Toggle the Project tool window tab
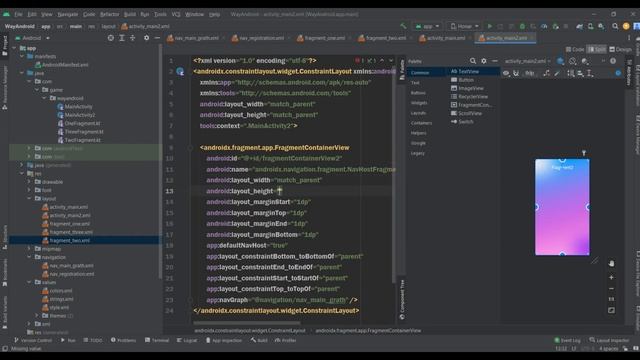The image size is (640, 360). point(4,45)
